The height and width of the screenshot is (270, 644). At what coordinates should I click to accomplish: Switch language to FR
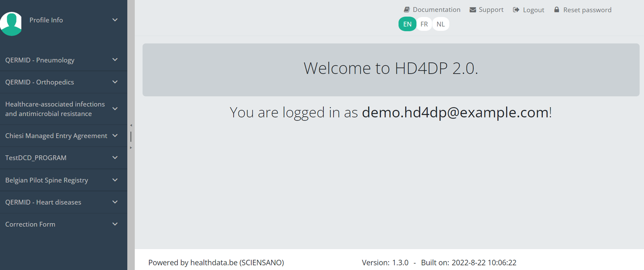coord(424,24)
